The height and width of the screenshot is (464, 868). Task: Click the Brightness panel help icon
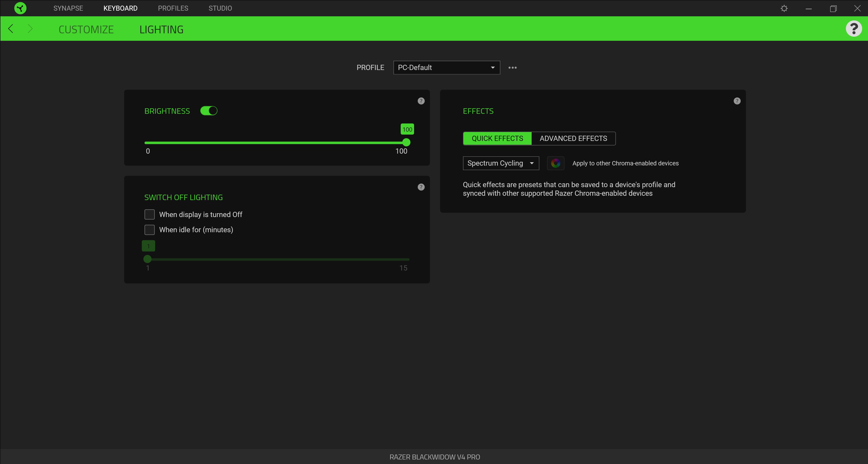(421, 101)
